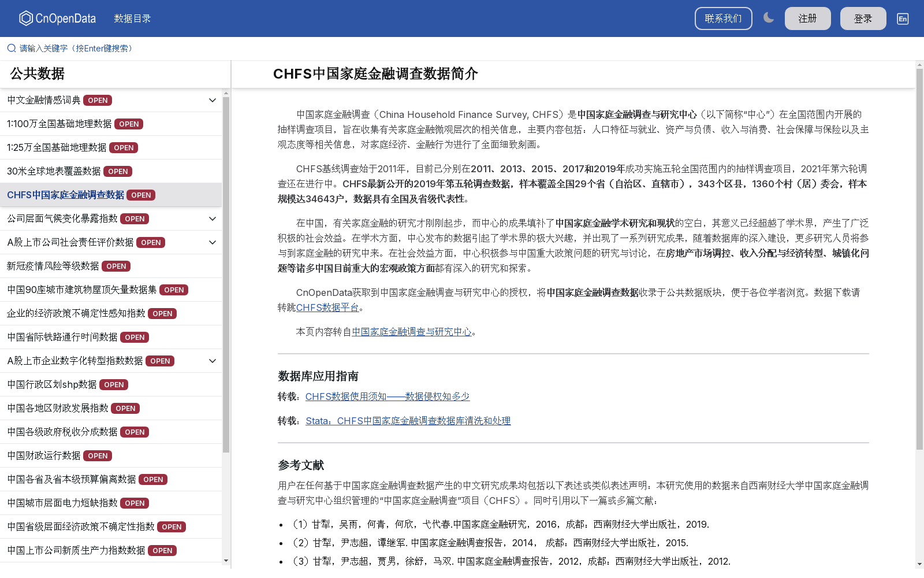This screenshot has width=924, height=578.
Task: Open 企业的经济政策不确定性感知指数 item
Action: click(x=111, y=313)
